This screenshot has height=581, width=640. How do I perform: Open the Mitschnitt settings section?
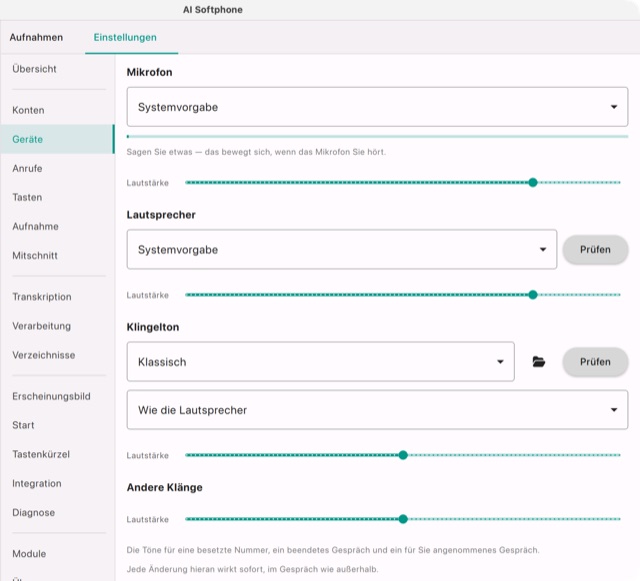[x=57, y=256]
